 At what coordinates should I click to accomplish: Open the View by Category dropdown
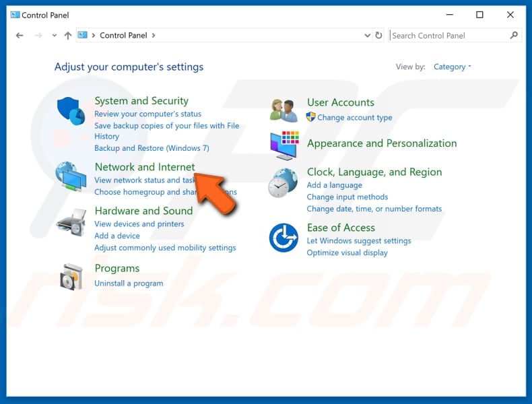pyautogui.click(x=453, y=67)
